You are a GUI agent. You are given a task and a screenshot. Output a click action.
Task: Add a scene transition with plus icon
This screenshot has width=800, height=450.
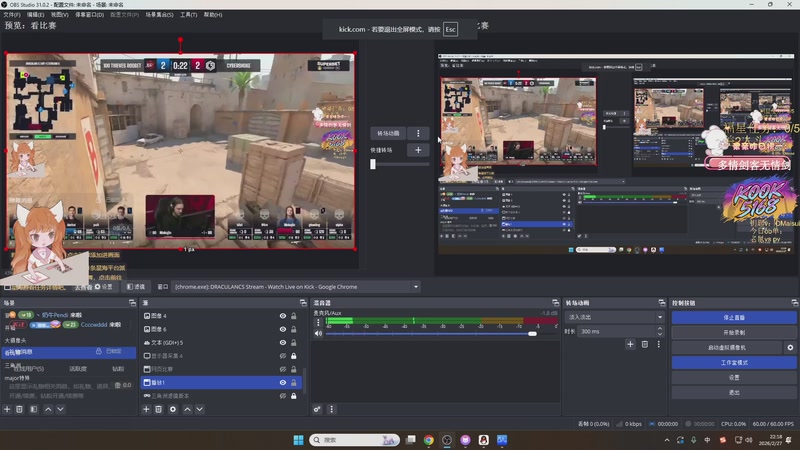(631, 344)
